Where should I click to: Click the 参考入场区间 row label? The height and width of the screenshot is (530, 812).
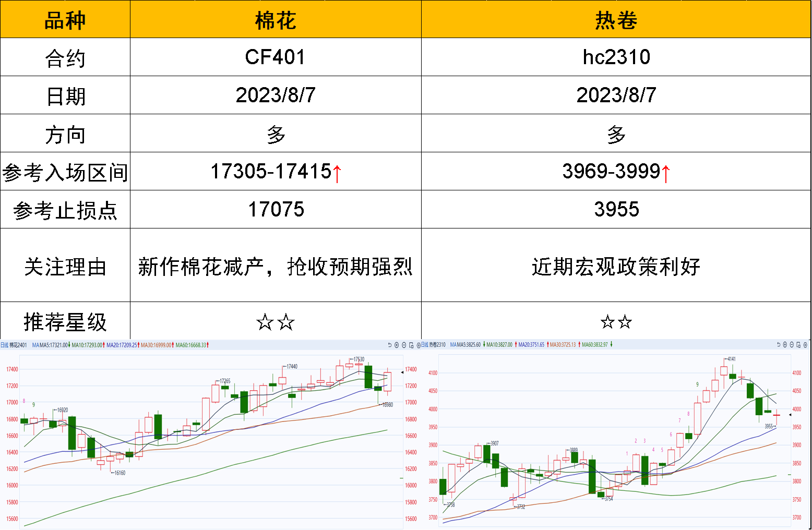[x=65, y=172]
